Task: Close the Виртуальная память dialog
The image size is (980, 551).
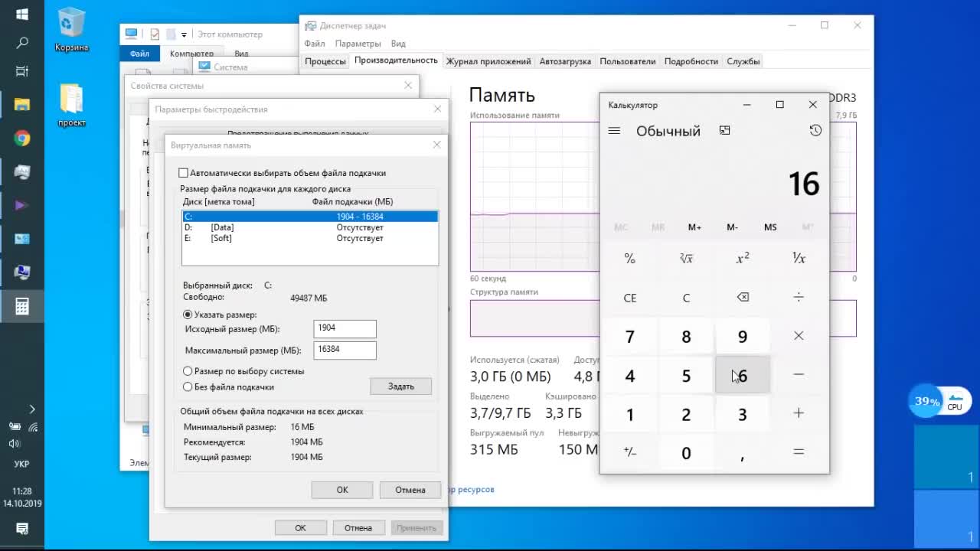Action: tap(436, 145)
